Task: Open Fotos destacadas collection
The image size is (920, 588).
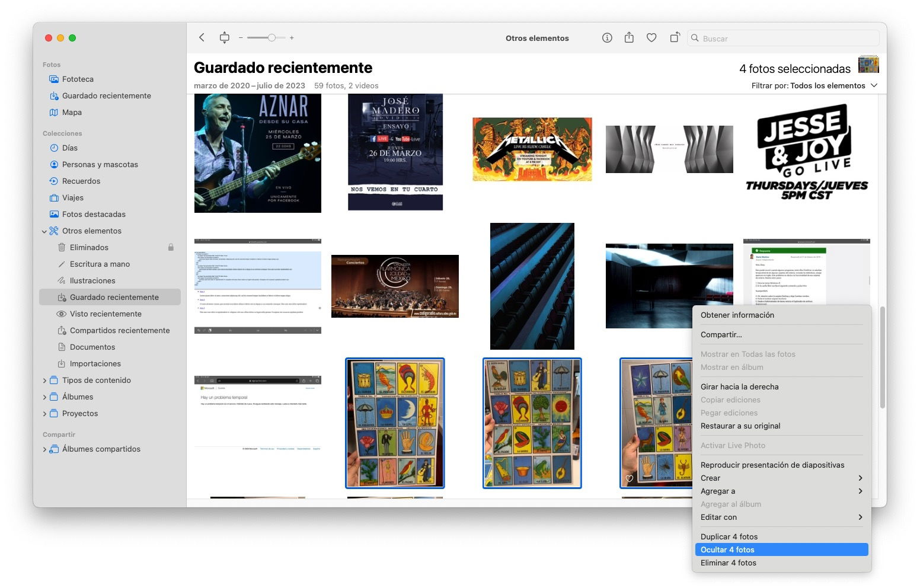Action: click(94, 214)
